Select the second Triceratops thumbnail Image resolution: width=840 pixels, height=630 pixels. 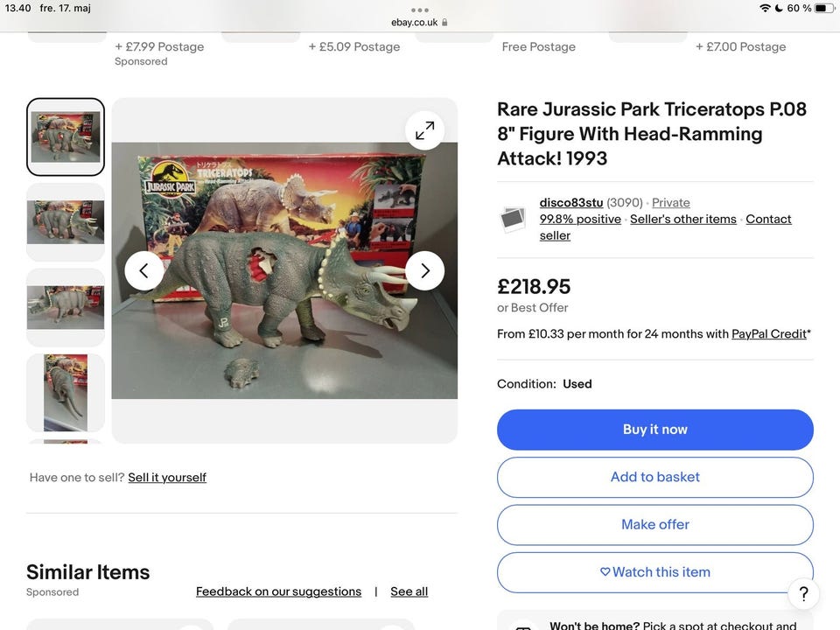pos(66,221)
